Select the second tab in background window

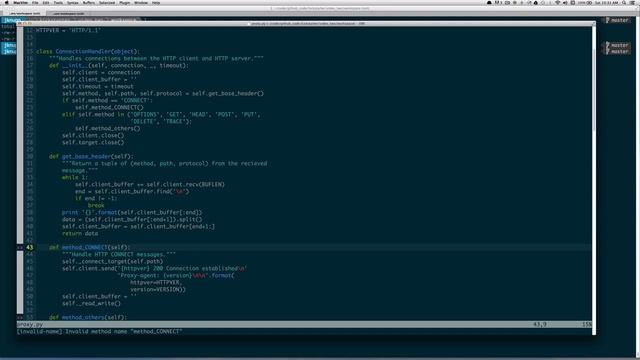[x=68, y=13]
